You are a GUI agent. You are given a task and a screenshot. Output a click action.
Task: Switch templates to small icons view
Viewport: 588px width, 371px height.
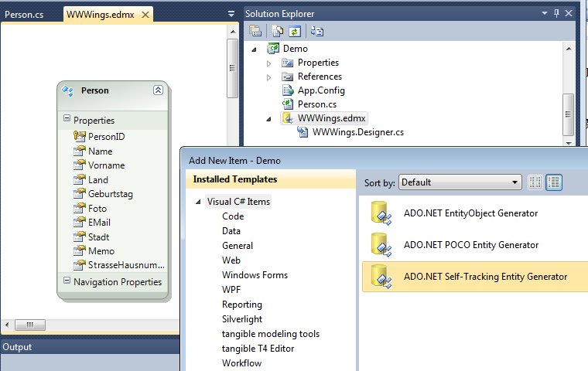pos(536,182)
